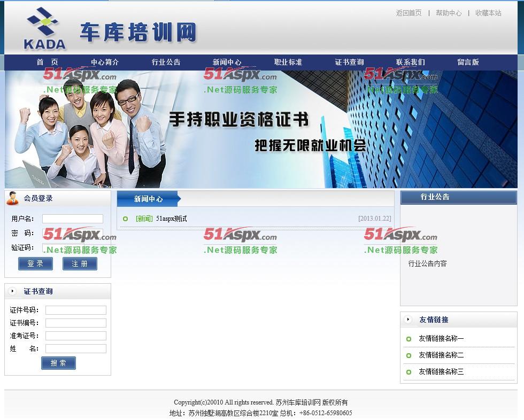Focus the 证件号码 input field
The image size is (524, 420).
[x=76, y=310]
